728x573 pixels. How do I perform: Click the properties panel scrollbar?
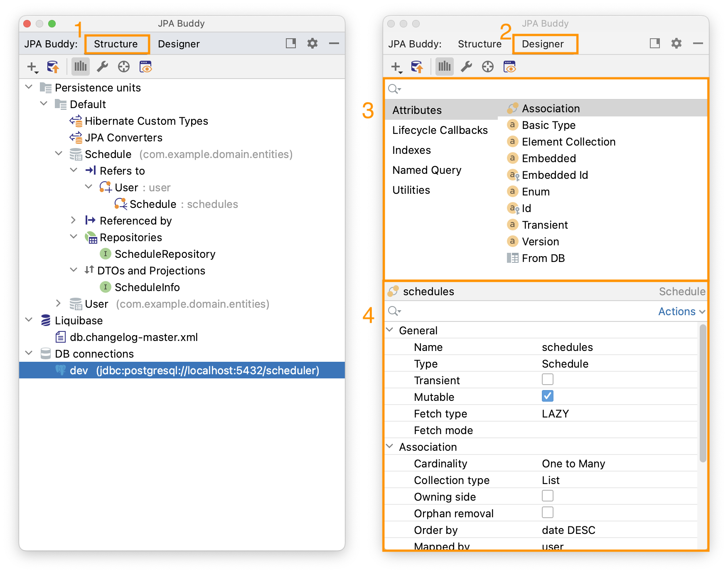coord(703,393)
